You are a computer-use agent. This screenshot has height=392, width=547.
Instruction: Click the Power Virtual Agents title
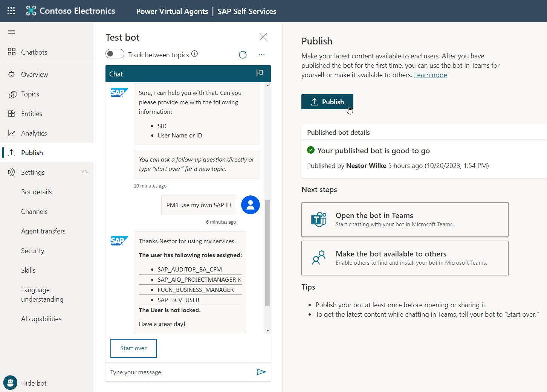click(x=172, y=11)
